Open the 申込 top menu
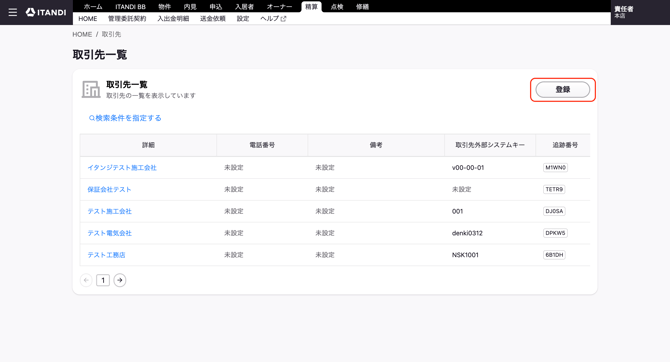 click(x=216, y=6)
